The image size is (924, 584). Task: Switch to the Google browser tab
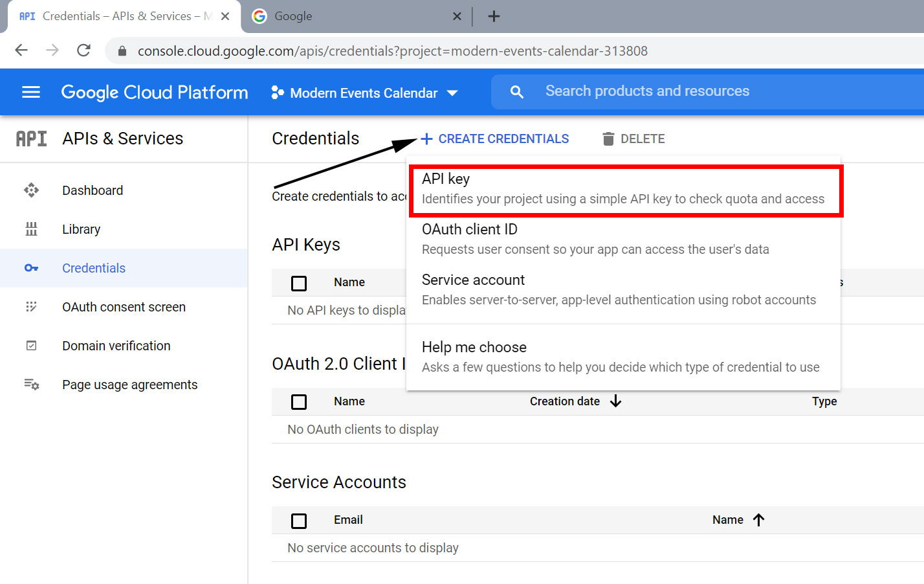(355, 16)
